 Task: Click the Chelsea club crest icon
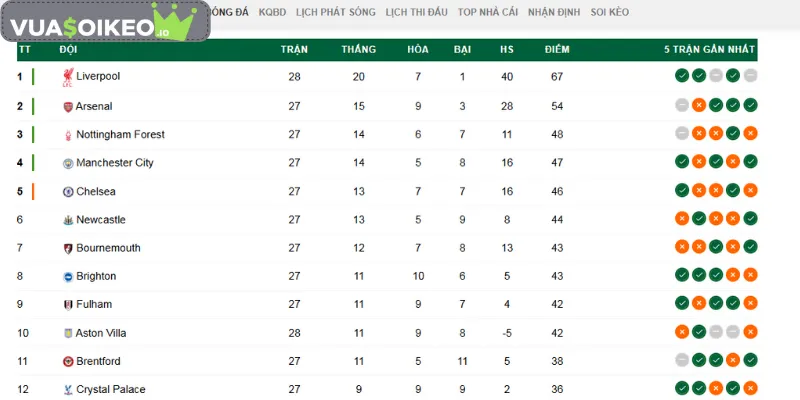(68, 191)
